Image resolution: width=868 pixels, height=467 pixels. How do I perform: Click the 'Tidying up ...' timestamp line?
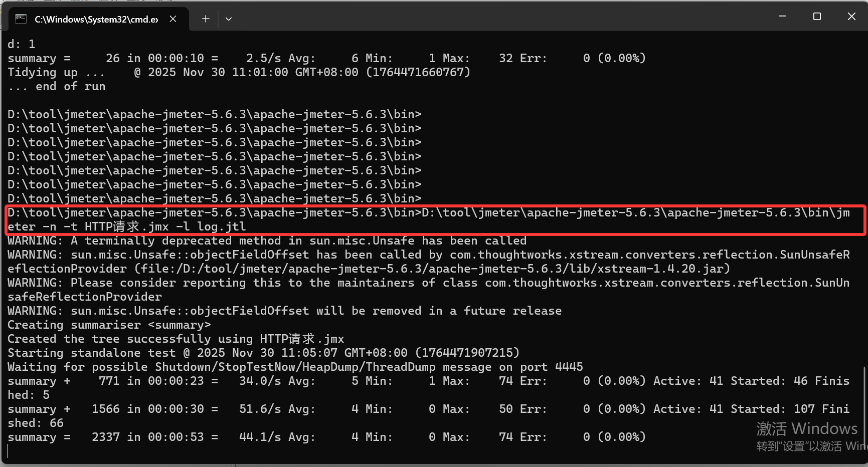(x=239, y=72)
